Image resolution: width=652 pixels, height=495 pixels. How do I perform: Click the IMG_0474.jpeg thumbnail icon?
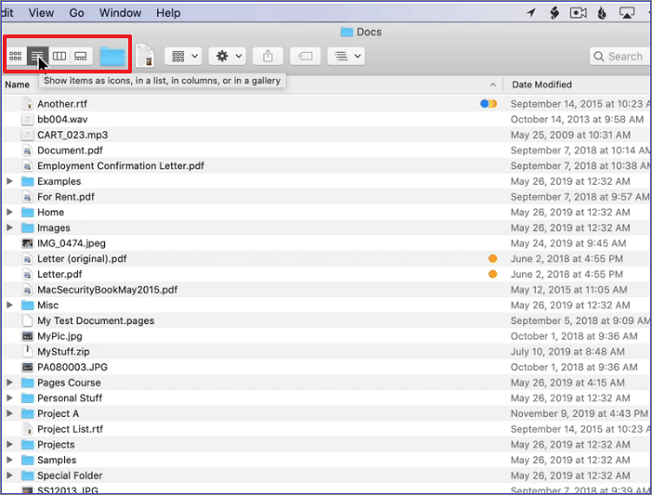coord(27,243)
